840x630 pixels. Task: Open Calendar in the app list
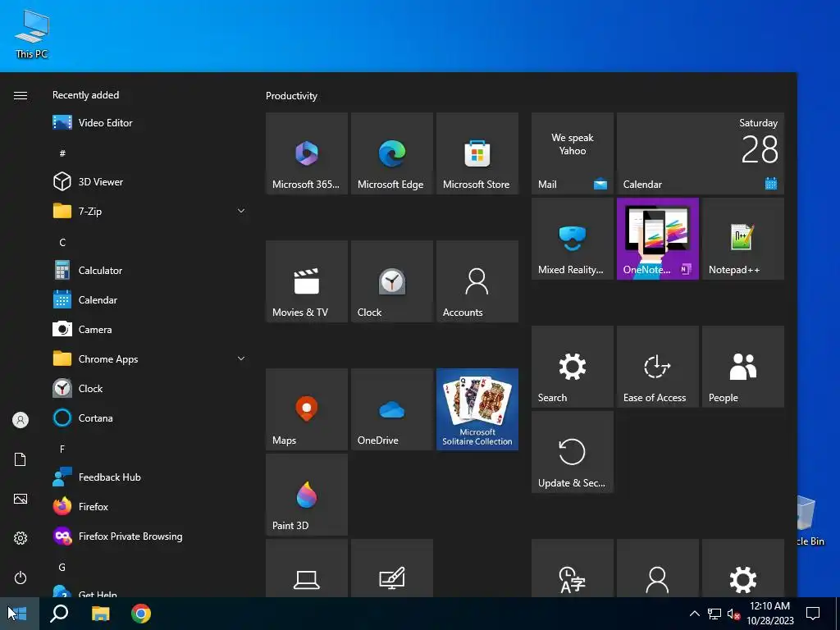pyautogui.click(x=149, y=300)
